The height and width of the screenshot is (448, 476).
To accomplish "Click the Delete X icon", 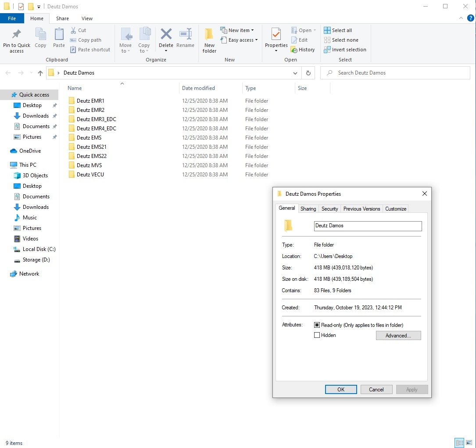I will tap(166, 34).
